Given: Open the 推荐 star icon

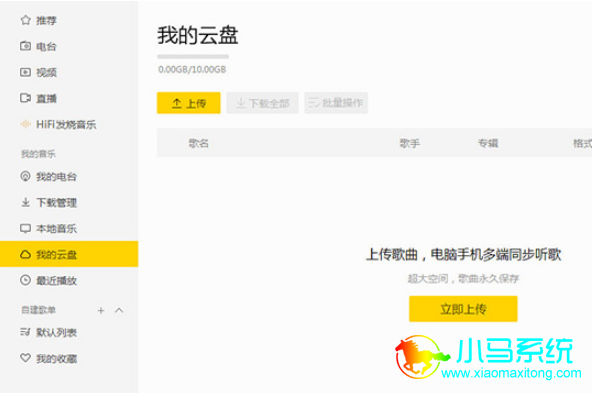Looking at the screenshot, I should pyautogui.click(x=25, y=20).
